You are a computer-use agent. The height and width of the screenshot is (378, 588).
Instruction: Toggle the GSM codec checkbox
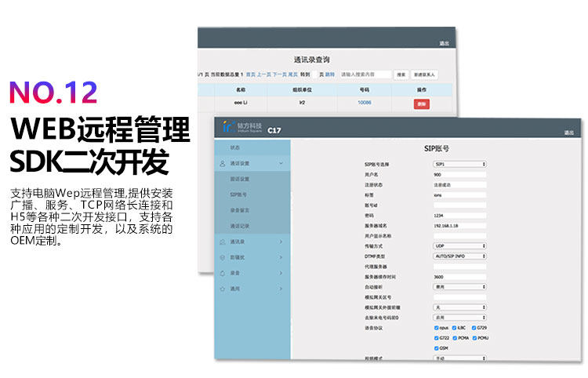[436, 348]
